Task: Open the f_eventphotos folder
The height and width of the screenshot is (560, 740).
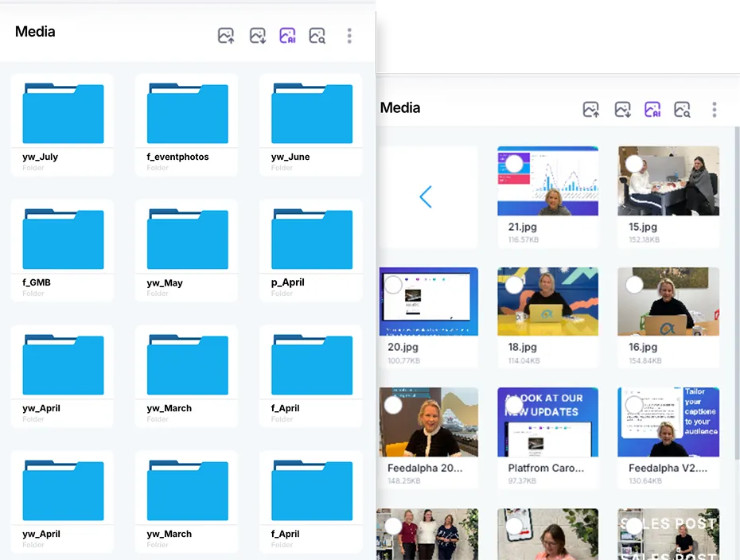Action: coord(187,114)
